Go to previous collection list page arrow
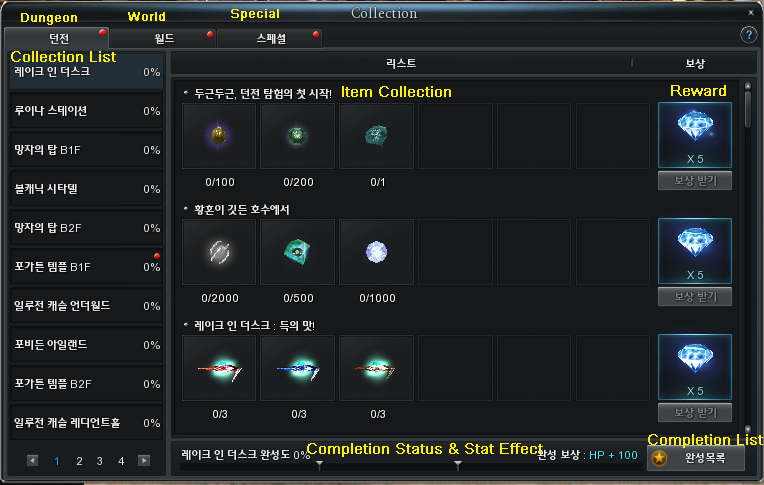The image size is (764, 485). [x=33, y=461]
